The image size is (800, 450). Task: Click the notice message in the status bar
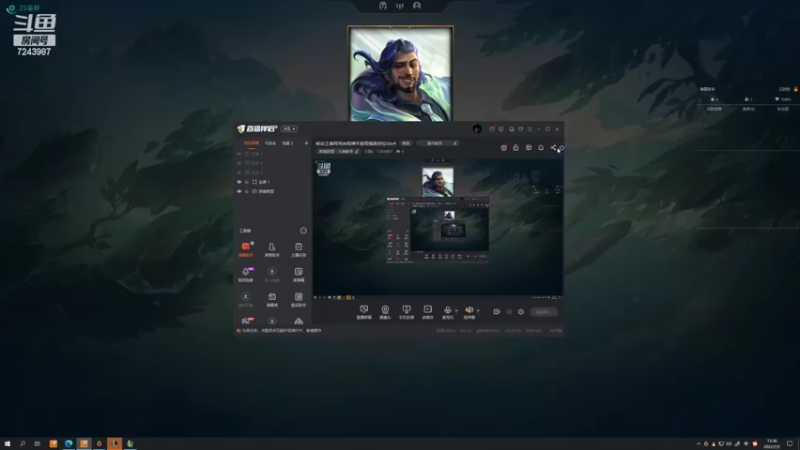pyautogui.click(x=281, y=331)
